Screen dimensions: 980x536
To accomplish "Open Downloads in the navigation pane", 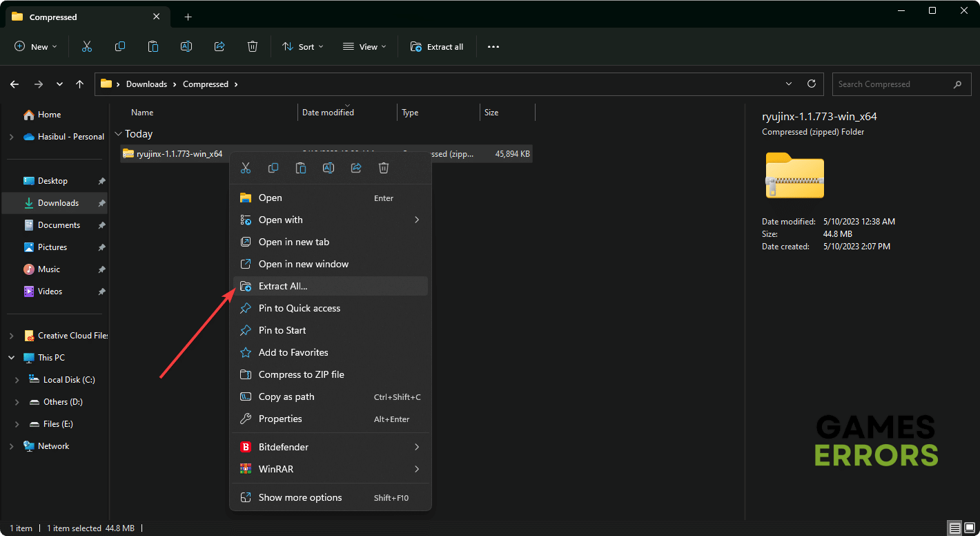I will (58, 203).
